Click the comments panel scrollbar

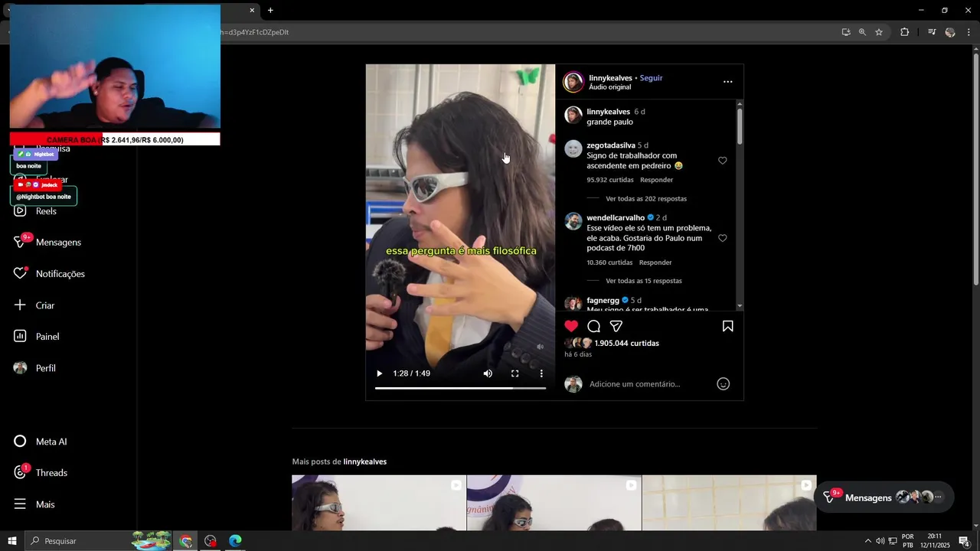click(x=740, y=126)
